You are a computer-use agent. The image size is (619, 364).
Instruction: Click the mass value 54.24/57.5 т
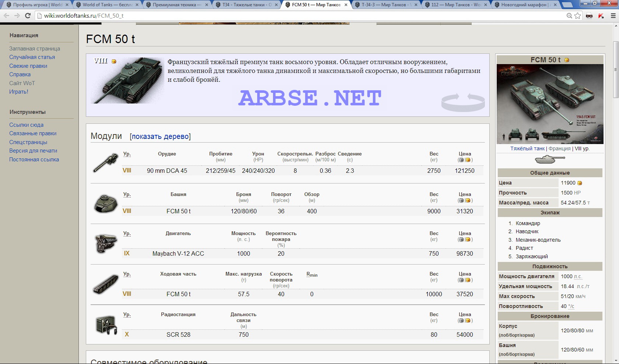(x=575, y=203)
